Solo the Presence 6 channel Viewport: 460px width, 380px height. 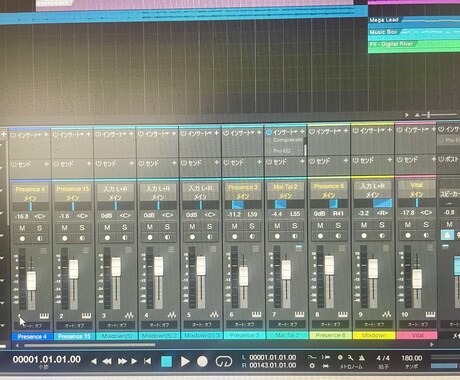[338, 226]
